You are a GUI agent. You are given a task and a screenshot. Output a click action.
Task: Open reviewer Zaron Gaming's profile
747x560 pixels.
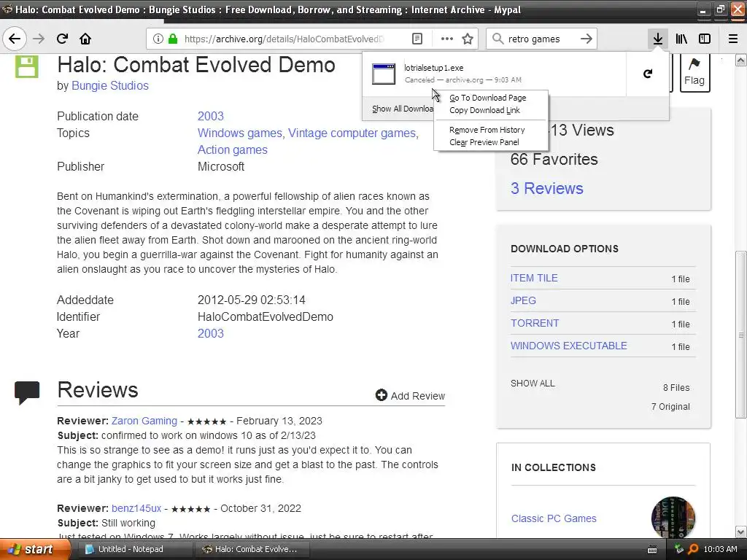coord(144,421)
